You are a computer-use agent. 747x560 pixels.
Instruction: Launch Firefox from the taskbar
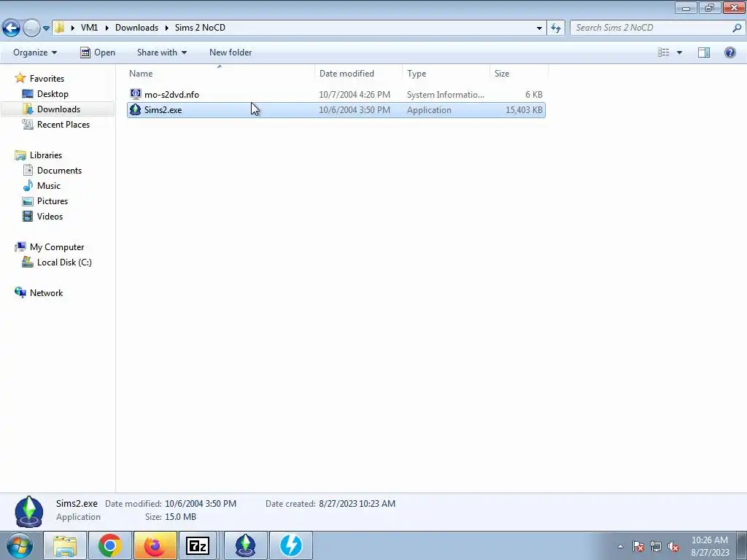tap(155, 545)
